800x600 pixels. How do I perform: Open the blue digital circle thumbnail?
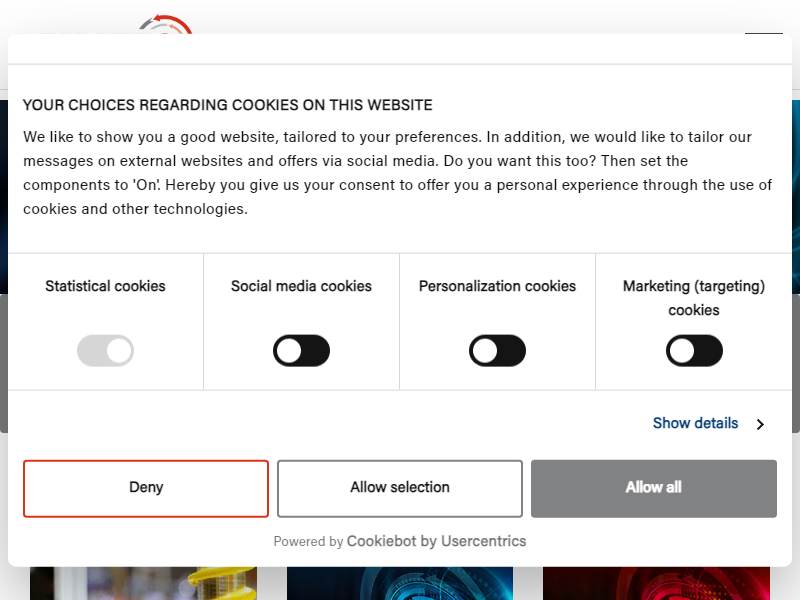tap(399, 583)
